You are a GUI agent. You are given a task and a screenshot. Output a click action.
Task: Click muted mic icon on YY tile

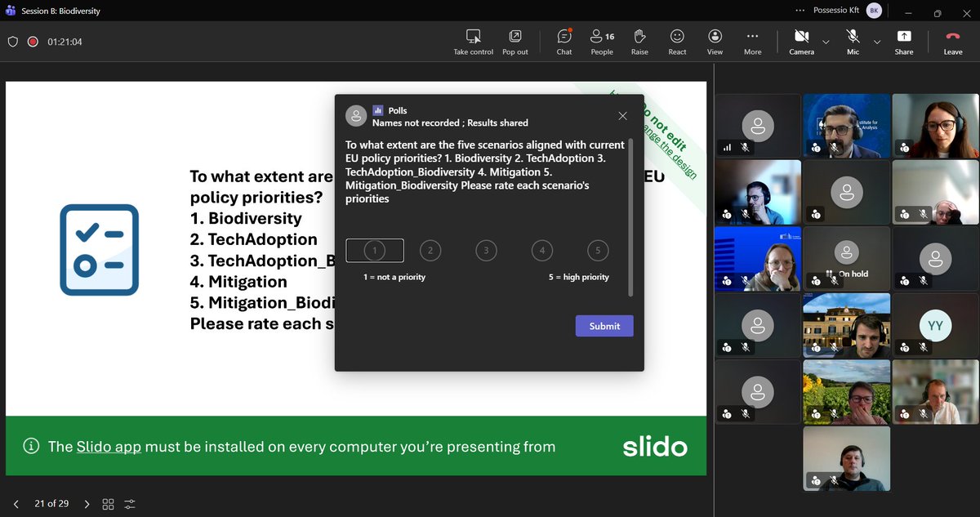923,348
